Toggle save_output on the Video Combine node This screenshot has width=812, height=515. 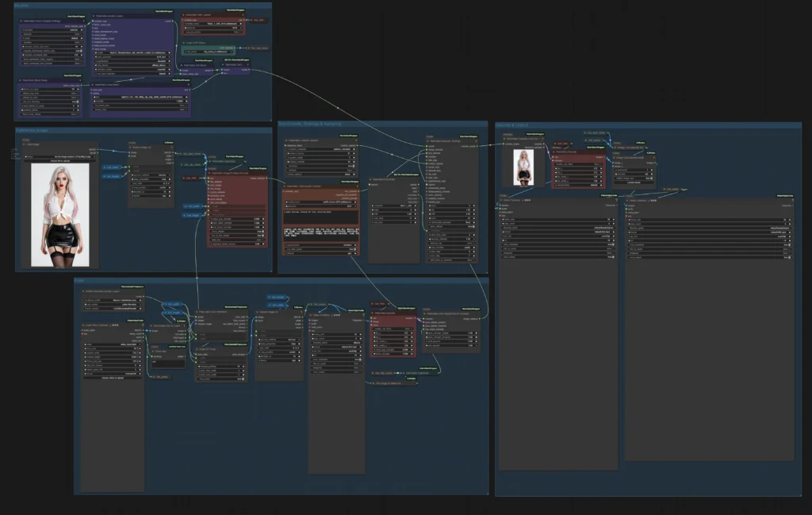point(611,257)
